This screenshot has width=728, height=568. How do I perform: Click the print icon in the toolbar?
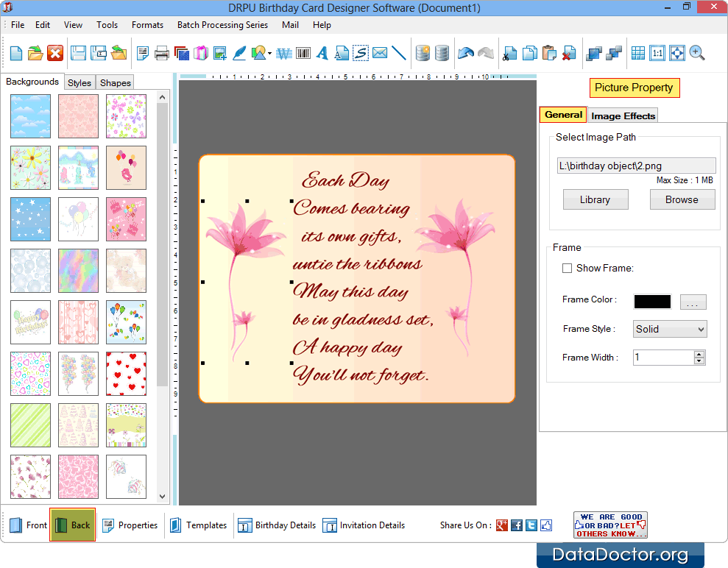click(161, 54)
